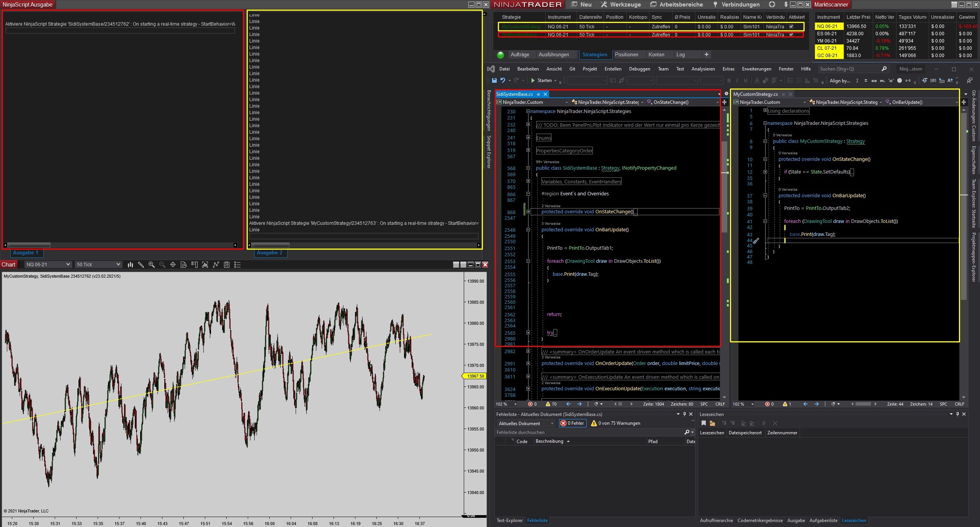Open the Data Box icon on chart toolbar
Screen dimensions: 980x527
click(x=183, y=265)
